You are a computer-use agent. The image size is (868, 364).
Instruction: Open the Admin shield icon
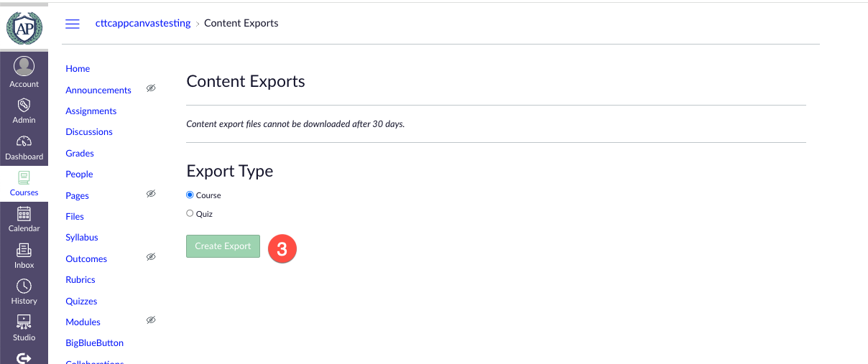[24, 105]
